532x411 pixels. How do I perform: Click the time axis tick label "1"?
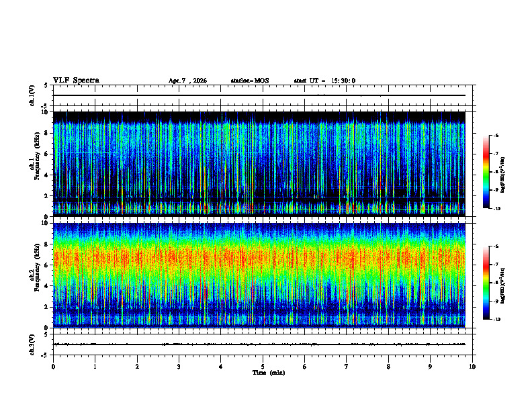click(x=95, y=367)
